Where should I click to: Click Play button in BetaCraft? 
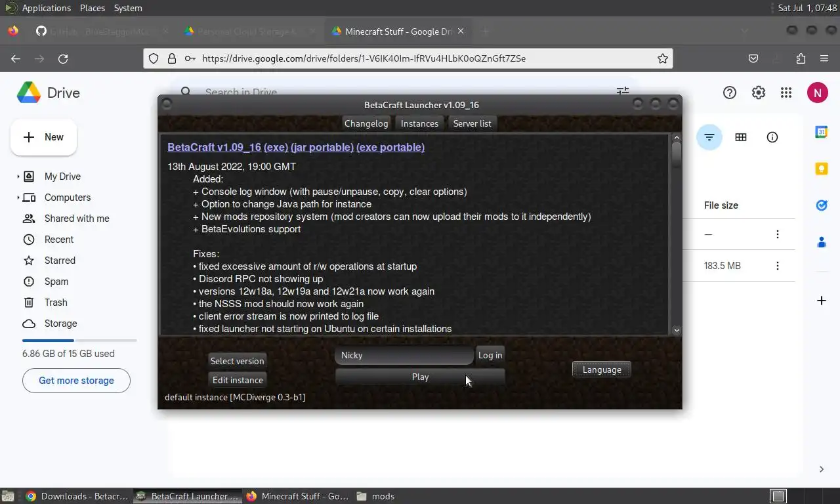(420, 377)
